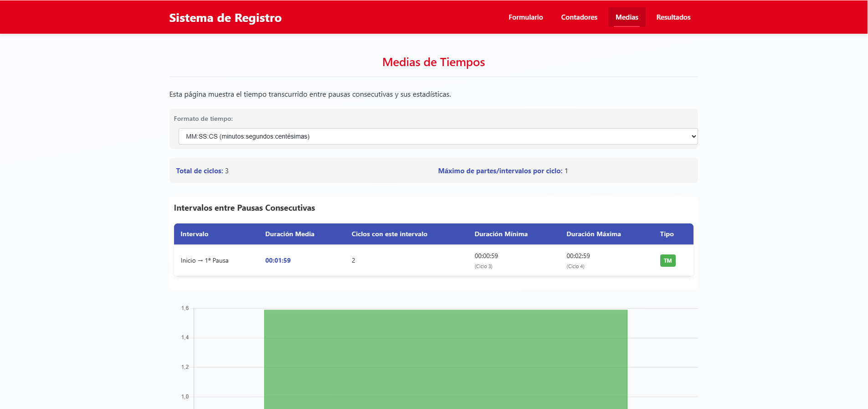Click the Sistema de Registro site title

tap(225, 18)
